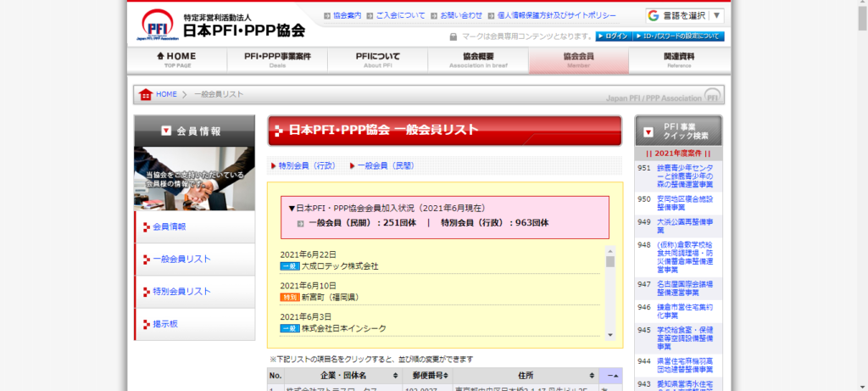The image size is (868, 391).
Task: Open the お問い合わせ link in header
Action: click(x=461, y=15)
